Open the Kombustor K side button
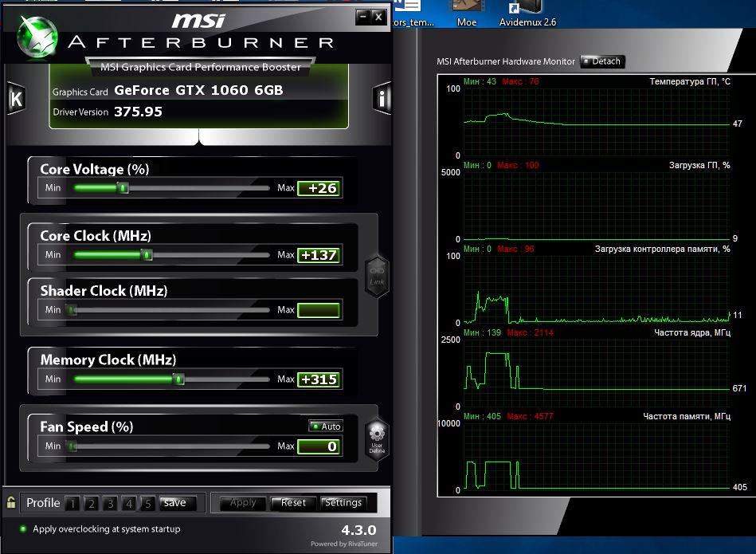Viewport: 756px width, 554px height. click(17, 99)
